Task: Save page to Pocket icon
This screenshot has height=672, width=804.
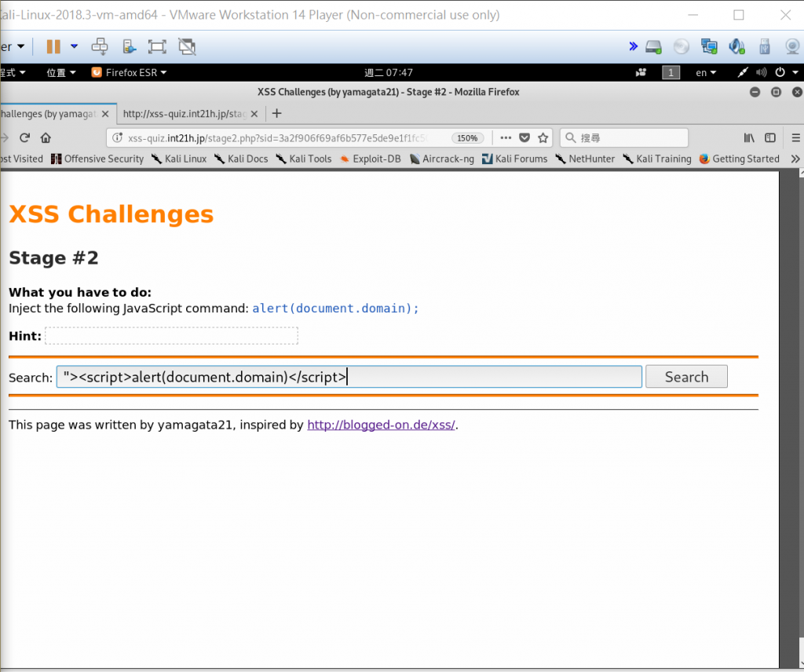Action: click(524, 137)
